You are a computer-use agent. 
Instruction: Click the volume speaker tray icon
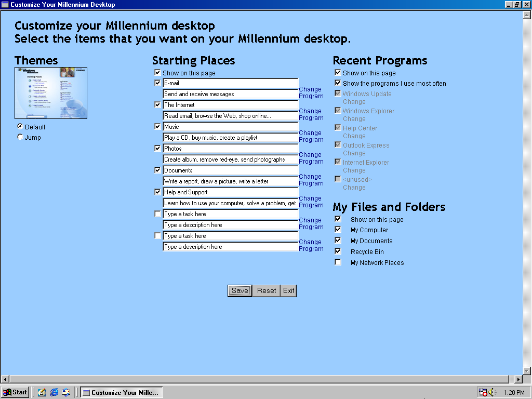[491, 393]
